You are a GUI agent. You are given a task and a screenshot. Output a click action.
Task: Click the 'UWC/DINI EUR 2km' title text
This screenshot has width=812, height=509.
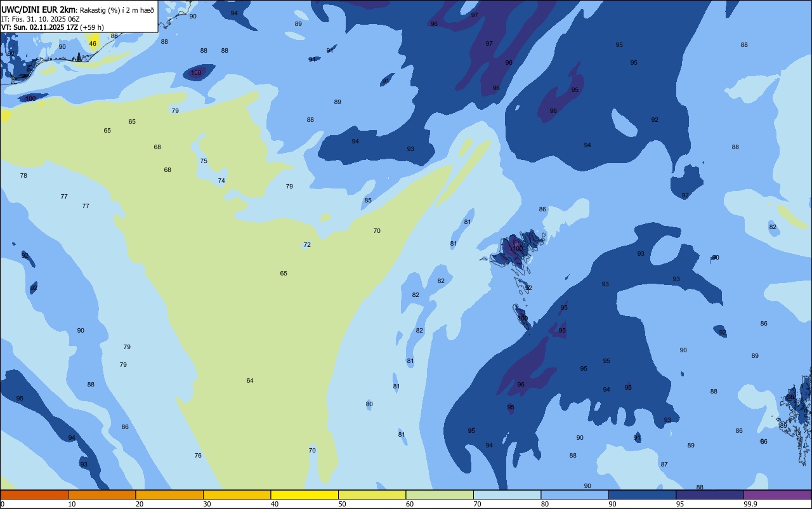39,10
